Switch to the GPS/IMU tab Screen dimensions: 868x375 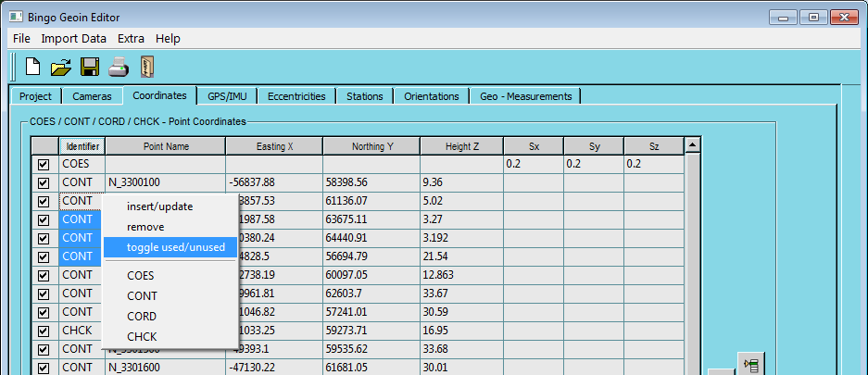tap(227, 96)
